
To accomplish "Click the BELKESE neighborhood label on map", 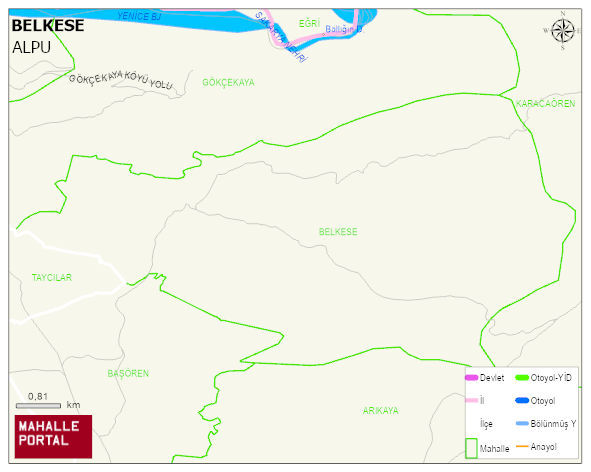I will click(x=338, y=231).
